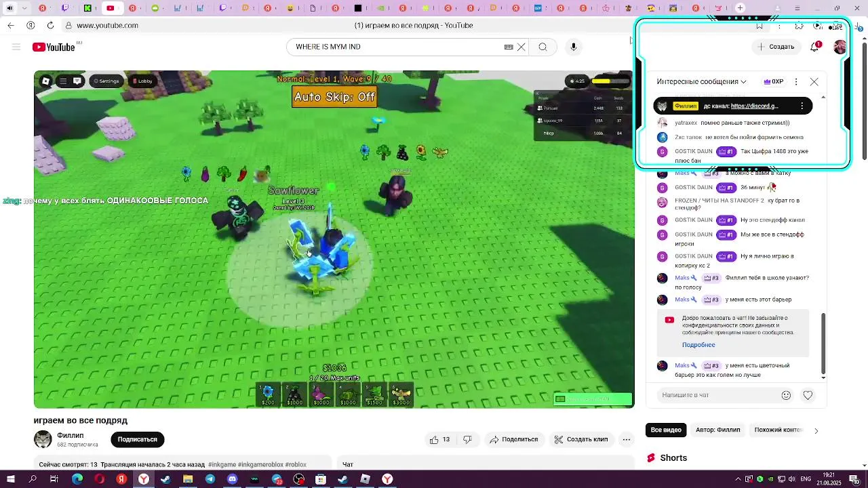
Task: Click the in-game Settings button
Action: point(106,81)
